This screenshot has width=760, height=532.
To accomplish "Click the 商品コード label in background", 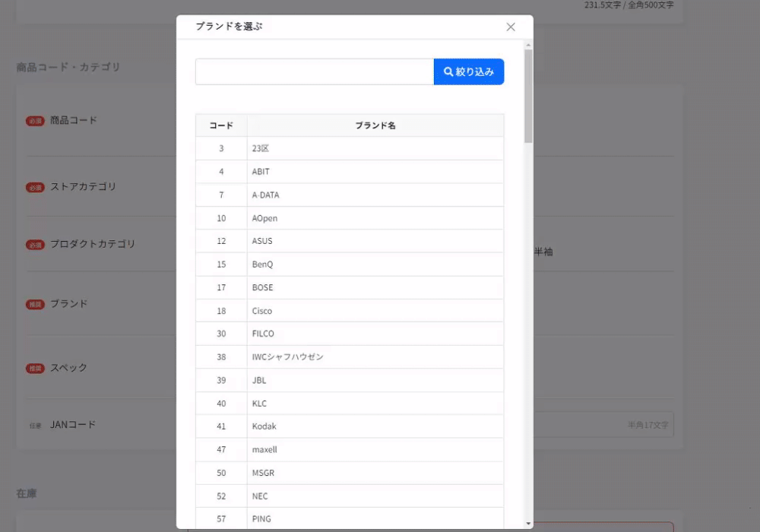I will [x=74, y=120].
